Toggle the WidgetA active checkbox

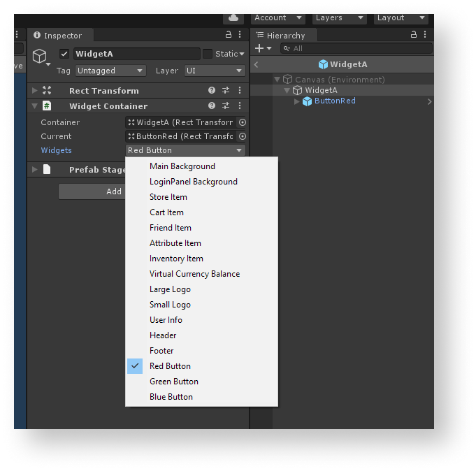(x=64, y=54)
